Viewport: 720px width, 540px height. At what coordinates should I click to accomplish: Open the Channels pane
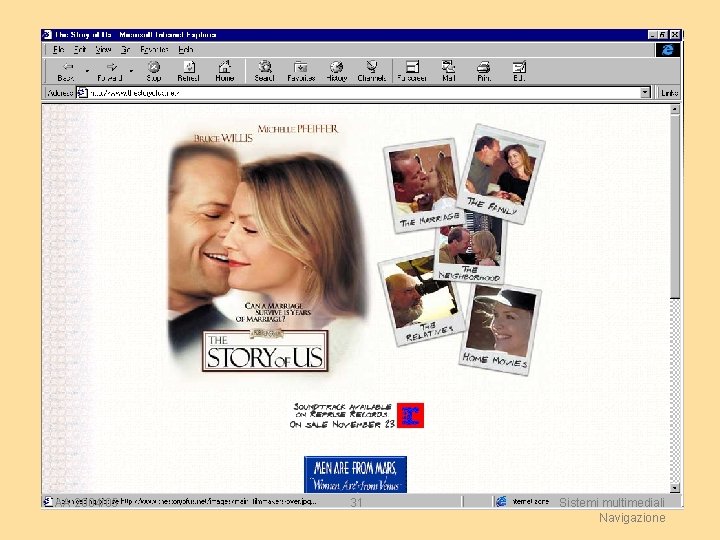pos(371,72)
